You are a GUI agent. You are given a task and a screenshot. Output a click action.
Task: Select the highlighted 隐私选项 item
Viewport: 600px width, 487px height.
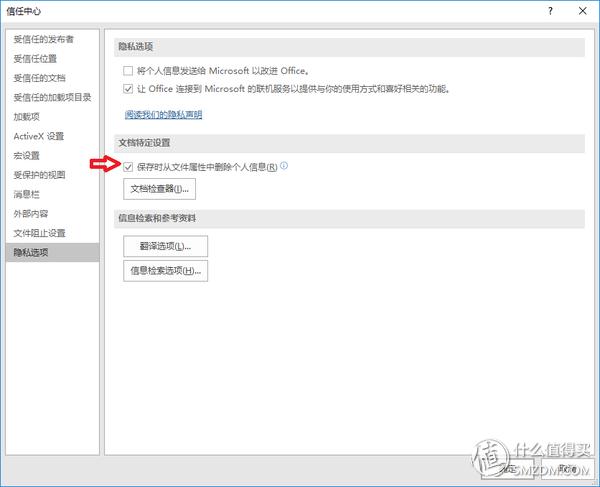click(x=52, y=252)
